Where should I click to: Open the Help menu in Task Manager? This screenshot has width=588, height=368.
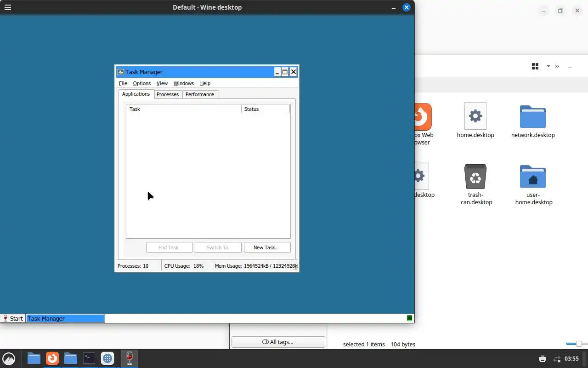coord(205,83)
